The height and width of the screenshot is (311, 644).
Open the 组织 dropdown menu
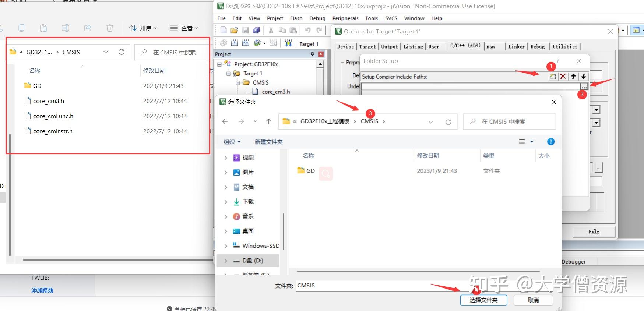point(232,142)
